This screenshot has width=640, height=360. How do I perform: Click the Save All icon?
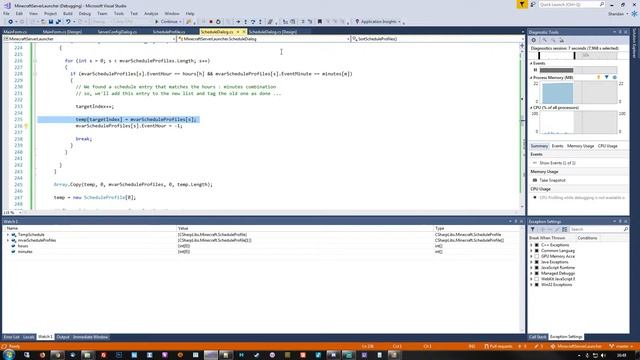pyautogui.click(x=58, y=22)
